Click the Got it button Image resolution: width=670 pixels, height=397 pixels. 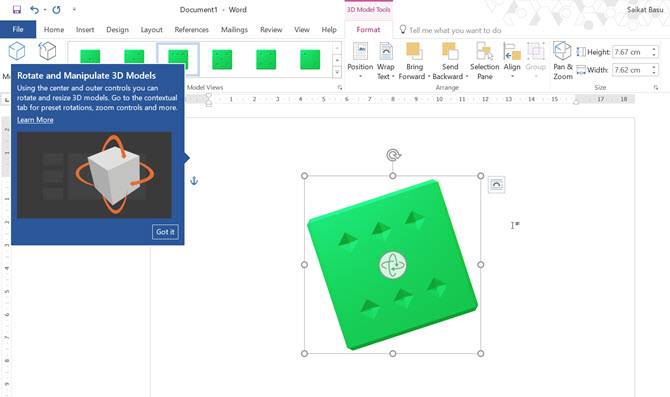(165, 232)
